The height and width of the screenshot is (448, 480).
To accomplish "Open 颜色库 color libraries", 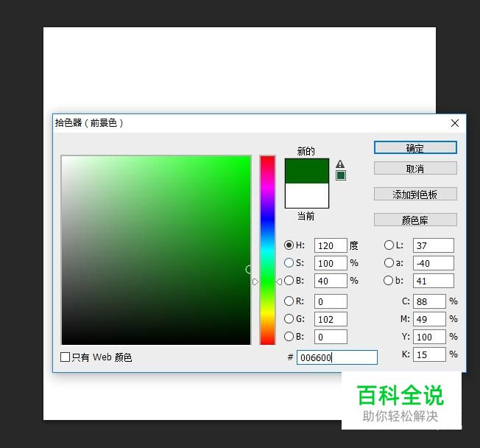I will coord(415,220).
